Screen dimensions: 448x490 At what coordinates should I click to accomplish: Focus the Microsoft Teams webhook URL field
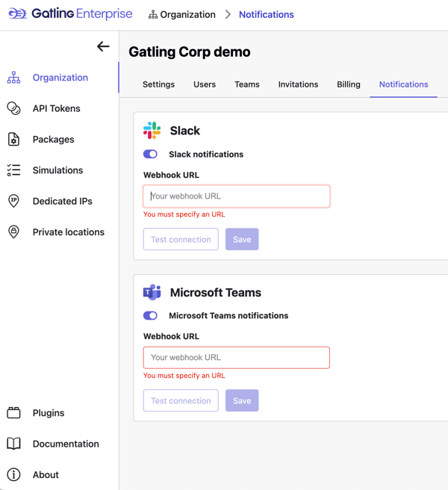click(237, 358)
